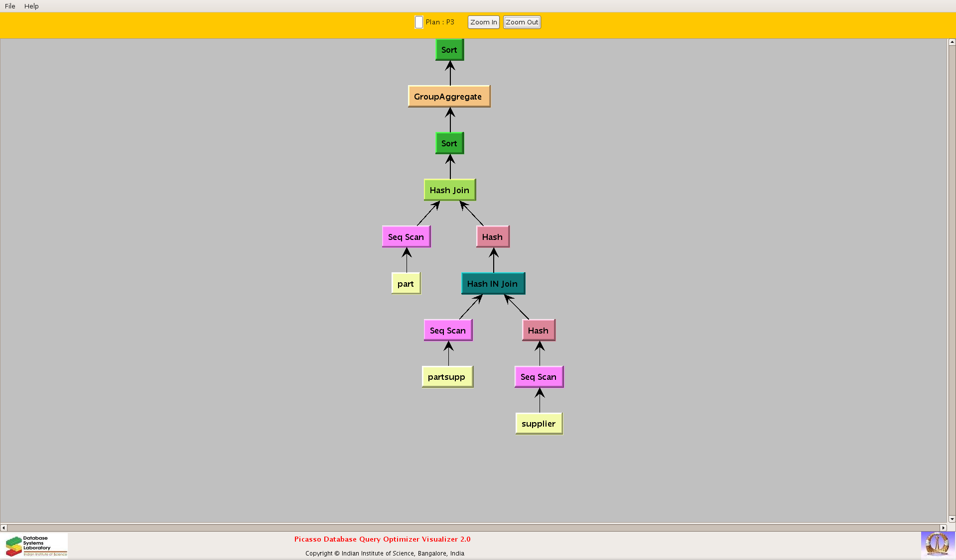
Task: Select the Seq Scan node above part
Action: (x=406, y=237)
